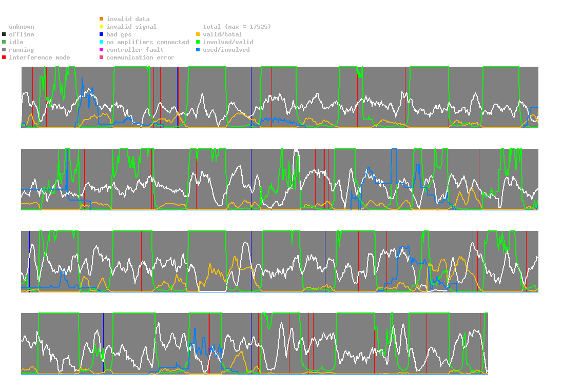Click the magenta controller fault swatch
The image size is (562, 392).
point(102,50)
